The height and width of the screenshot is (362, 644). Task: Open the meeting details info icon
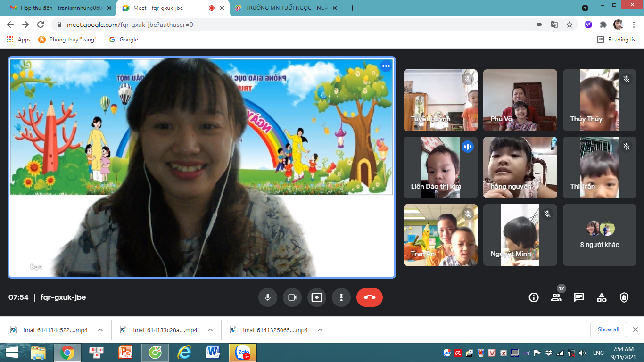click(x=534, y=297)
